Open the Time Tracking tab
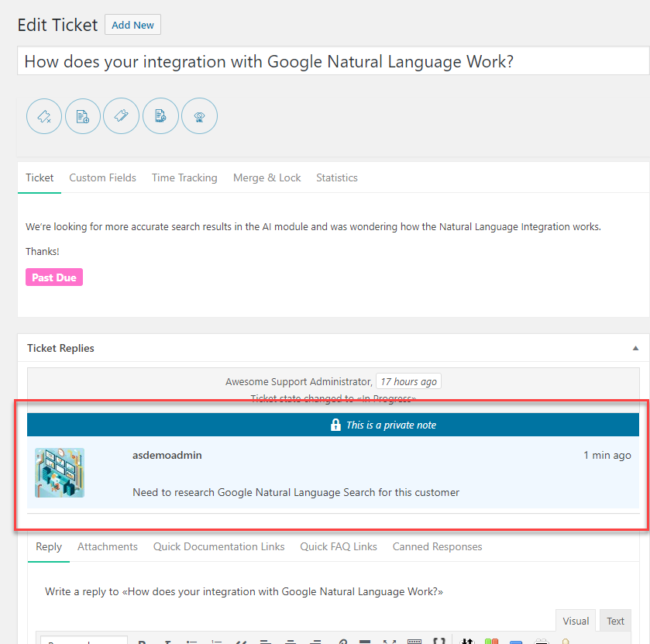The width and height of the screenshot is (650, 644). point(184,178)
